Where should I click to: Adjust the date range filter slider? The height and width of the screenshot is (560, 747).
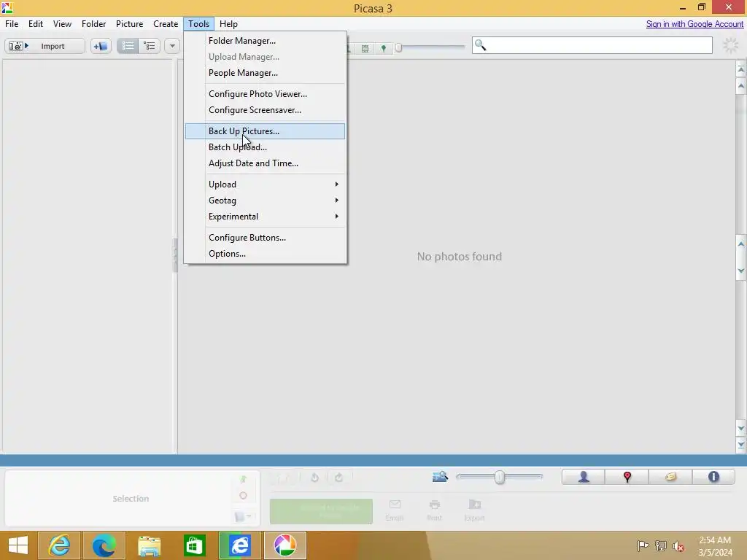[x=399, y=47]
